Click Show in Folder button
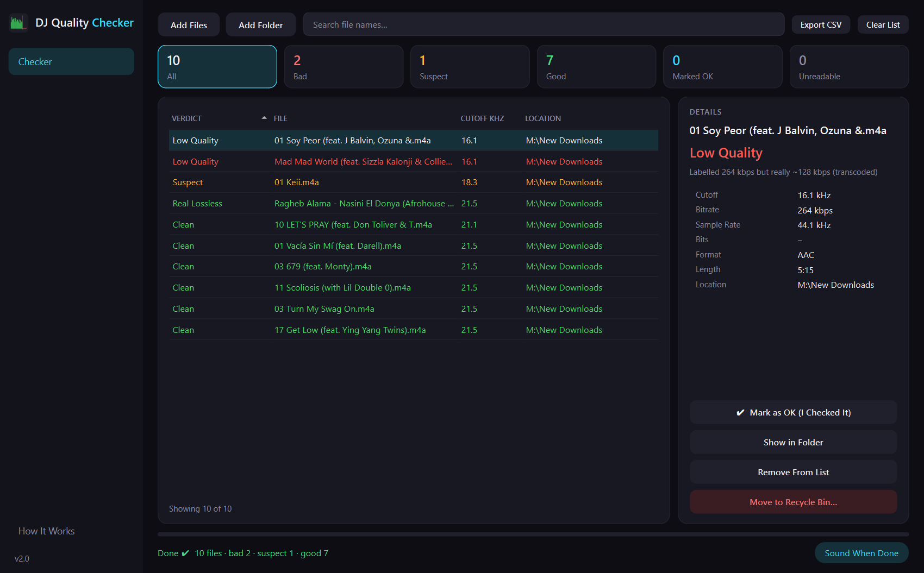Image resolution: width=924 pixels, height=573 pixels. (794, 442)
